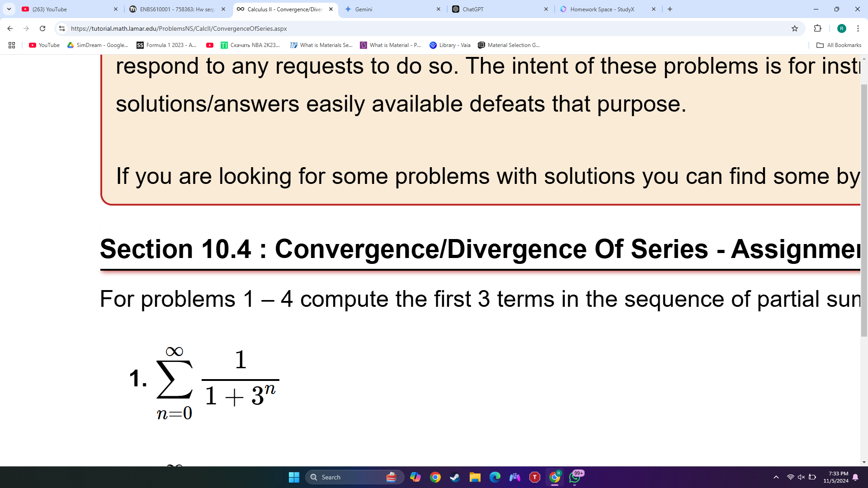Open Chrome's three-dot menu
This screenshot has height=488, width=868.
tap(858, 28)
